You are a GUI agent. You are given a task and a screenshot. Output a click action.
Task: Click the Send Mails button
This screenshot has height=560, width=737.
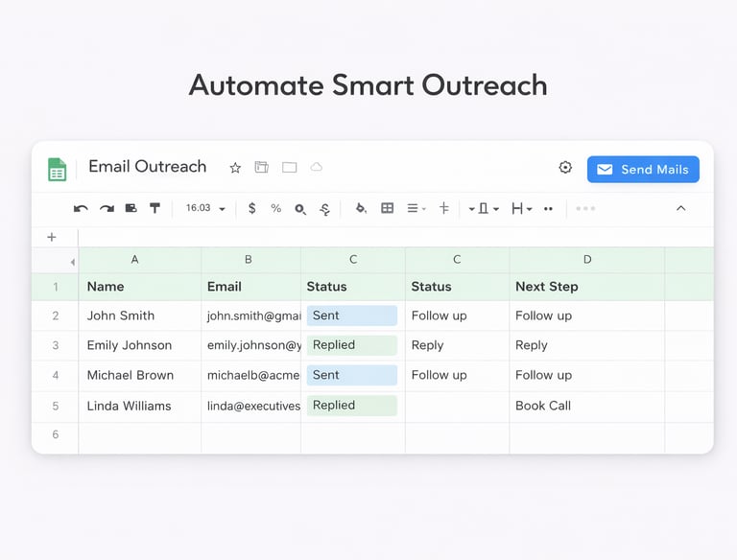(x=643, y=169)
